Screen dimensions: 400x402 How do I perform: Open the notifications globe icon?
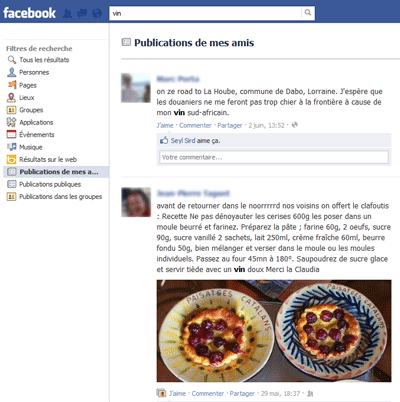click(x=97, y=13)
